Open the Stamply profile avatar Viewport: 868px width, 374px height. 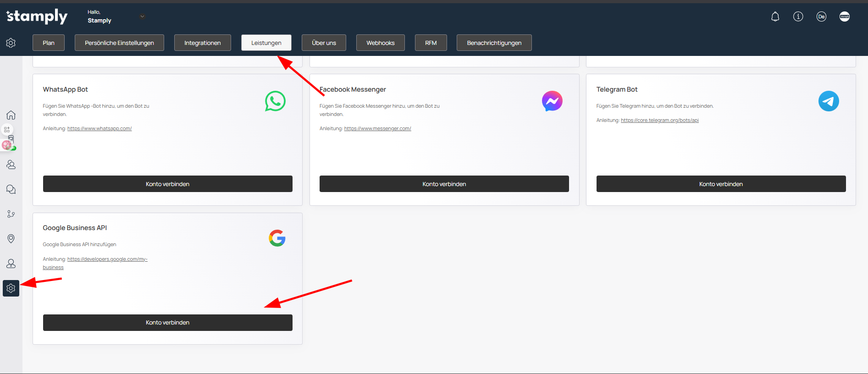(x=844, y=17)
